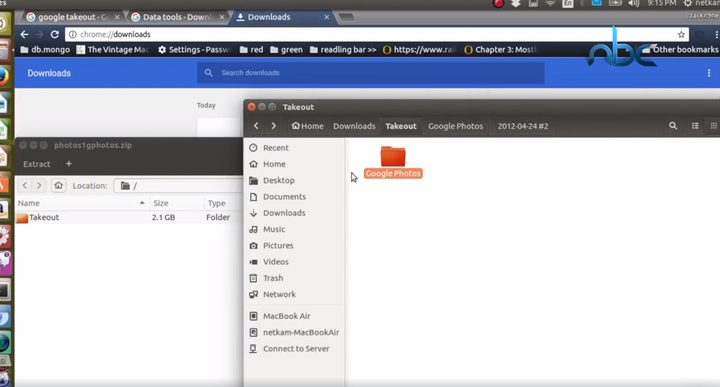
Task: Open a new Chrome tab
Action: coord(346,17)
